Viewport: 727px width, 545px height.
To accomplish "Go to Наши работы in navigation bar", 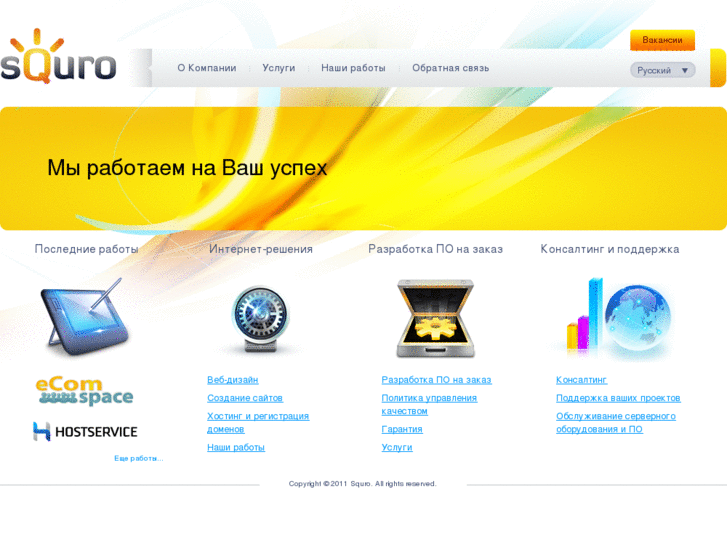I will (x=353, y=68).
